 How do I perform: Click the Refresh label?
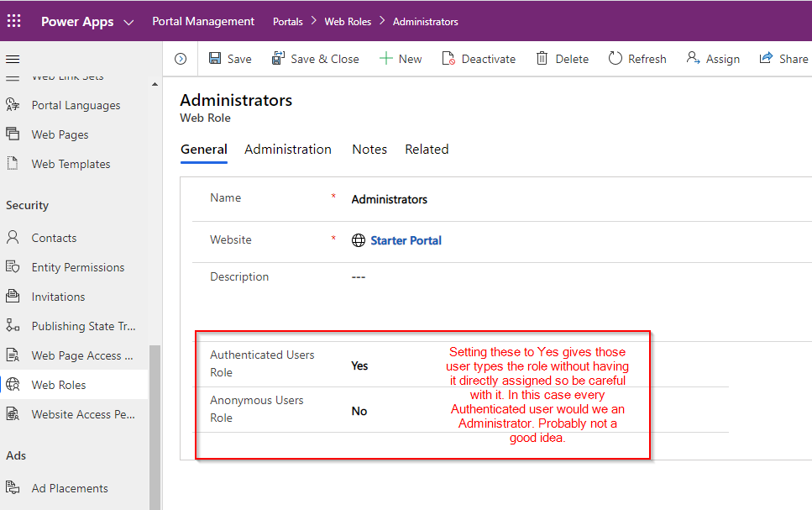[647, 59]
